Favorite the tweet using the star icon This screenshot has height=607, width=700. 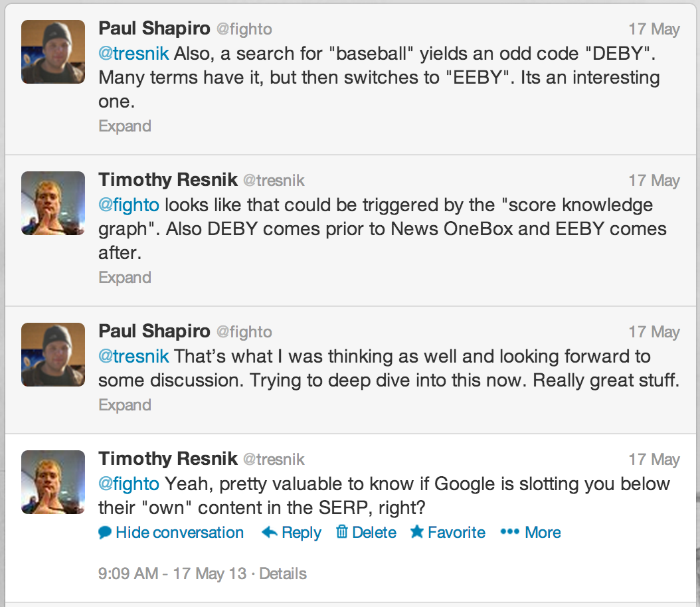click(417, 533)
